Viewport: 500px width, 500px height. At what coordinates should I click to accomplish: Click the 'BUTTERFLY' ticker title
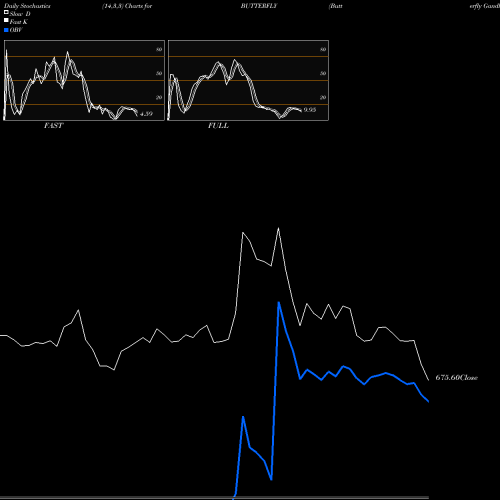pos(259,6)
